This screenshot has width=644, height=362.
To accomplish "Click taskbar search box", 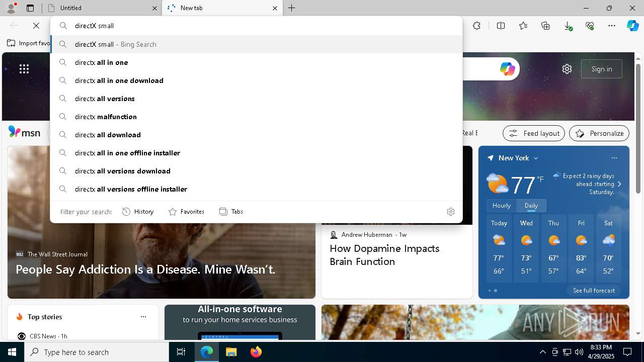I will pyautogui.click(x=97, y=352).
